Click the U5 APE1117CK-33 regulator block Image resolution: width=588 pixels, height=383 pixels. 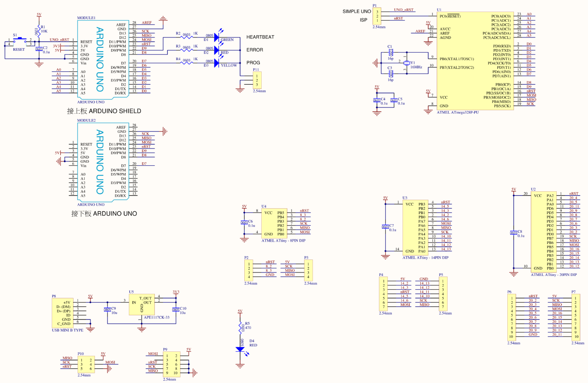142,305
